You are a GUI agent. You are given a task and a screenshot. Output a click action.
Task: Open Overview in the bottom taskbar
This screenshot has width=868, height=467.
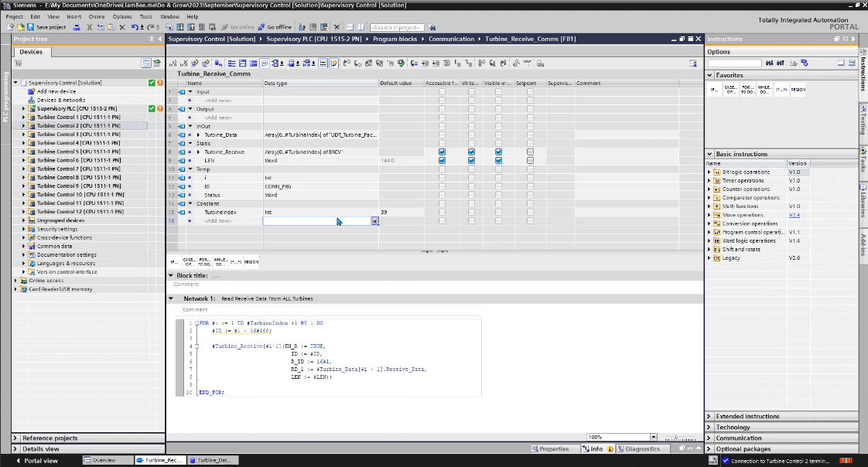(x=104, y=460)
